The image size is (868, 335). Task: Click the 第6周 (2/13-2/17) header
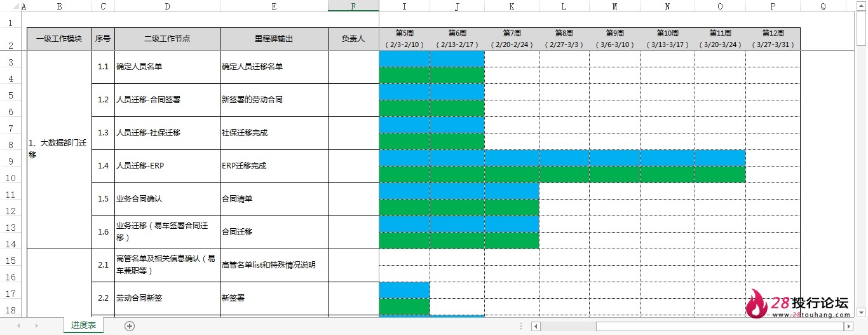(x=457, y=39)
